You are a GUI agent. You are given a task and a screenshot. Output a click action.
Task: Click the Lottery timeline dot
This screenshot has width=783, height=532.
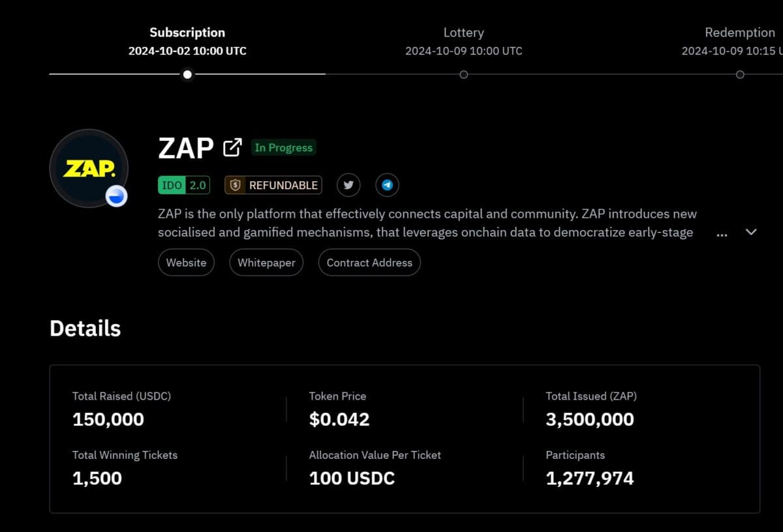click(x=463, y=74)
